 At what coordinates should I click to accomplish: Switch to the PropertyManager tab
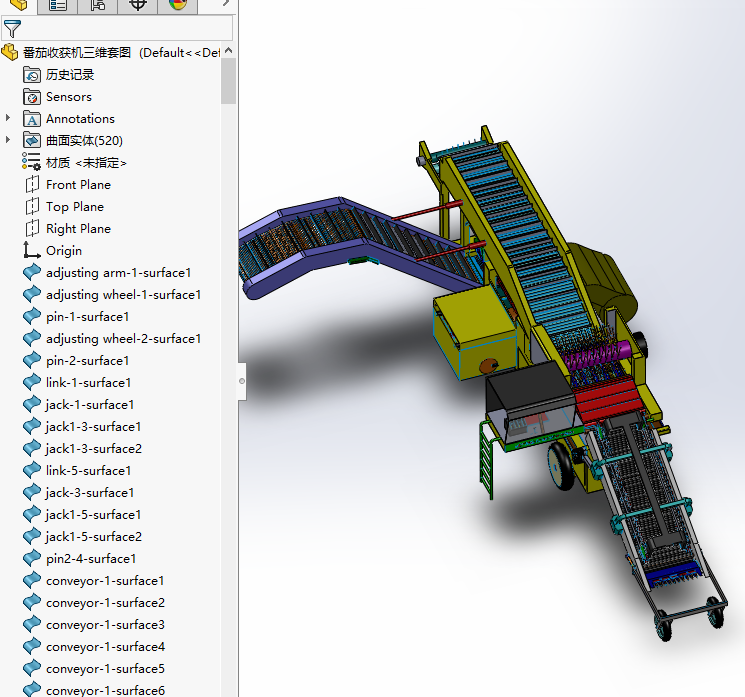58,5
